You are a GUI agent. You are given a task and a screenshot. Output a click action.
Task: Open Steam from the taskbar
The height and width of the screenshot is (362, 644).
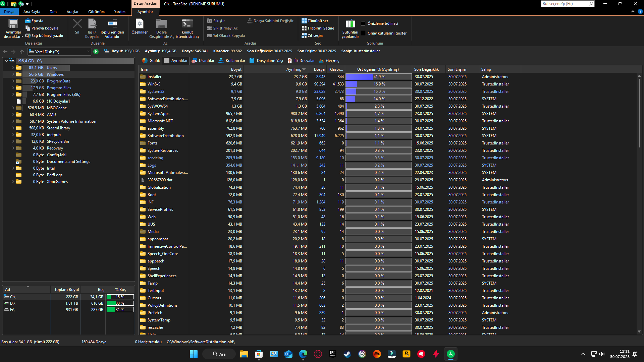coord(347,354)
